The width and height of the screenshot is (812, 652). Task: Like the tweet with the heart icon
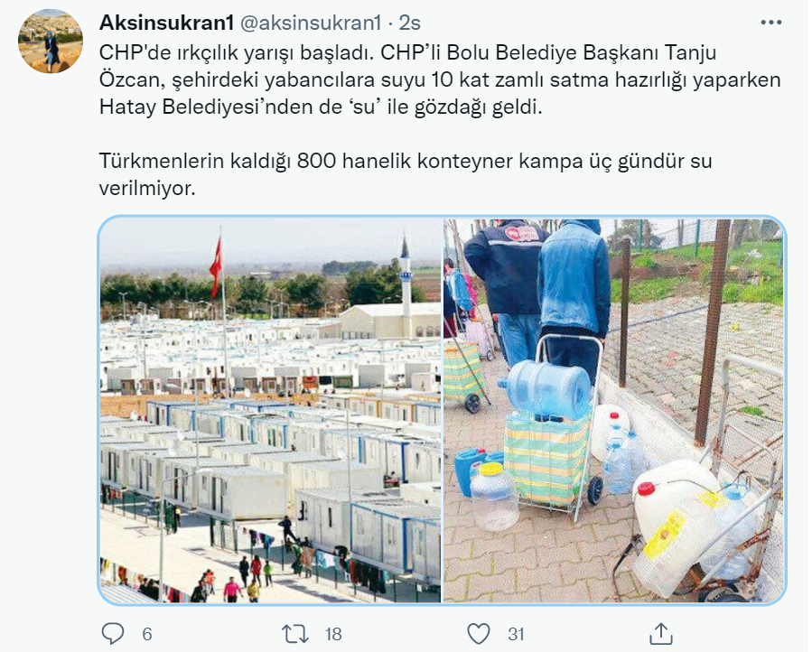pos(478,633)
